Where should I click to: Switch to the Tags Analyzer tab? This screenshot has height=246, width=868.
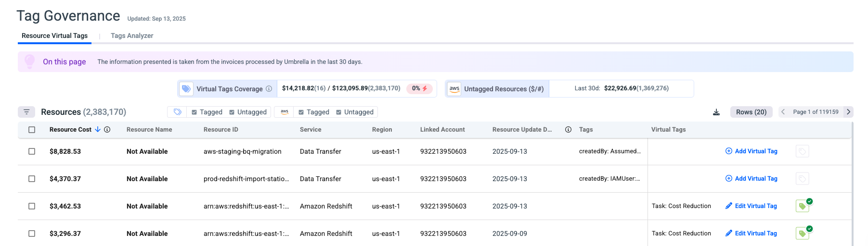click(x=132, y=36)
